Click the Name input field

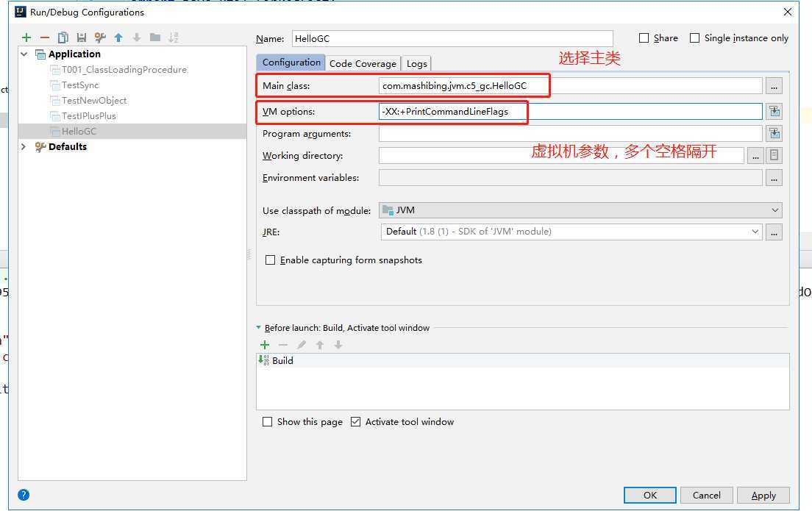point(452,38)
